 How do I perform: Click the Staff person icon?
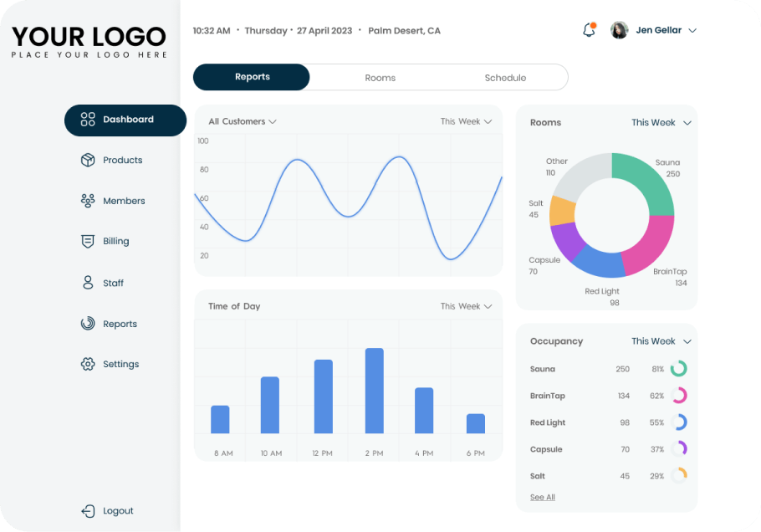88,283
